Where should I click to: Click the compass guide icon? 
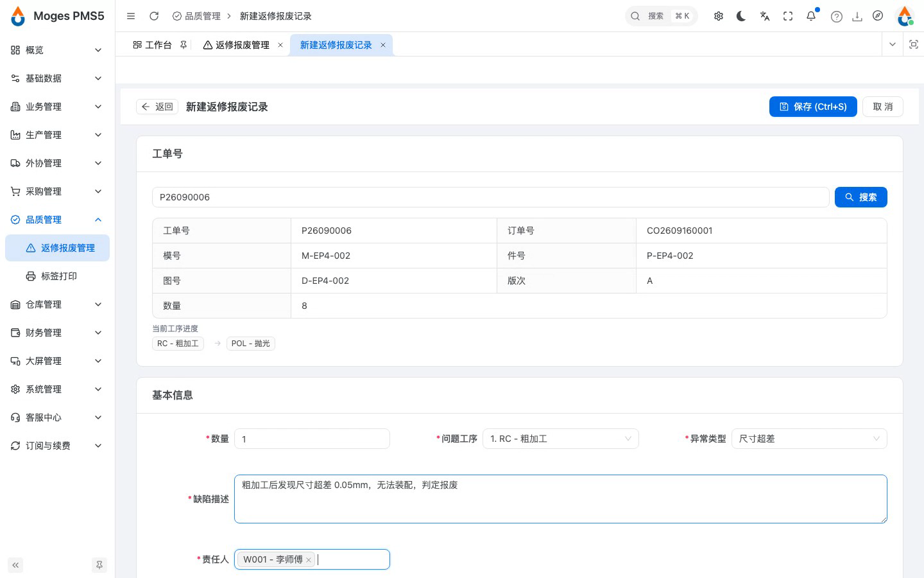[878, 16]
